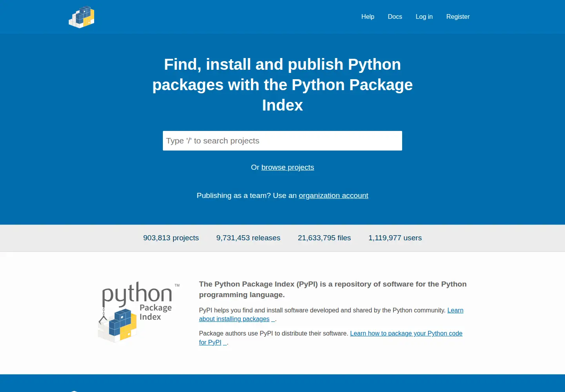Select the 9,731,453 releases statistic
This screenshot has width=565, height=392.
pos(248,238)
